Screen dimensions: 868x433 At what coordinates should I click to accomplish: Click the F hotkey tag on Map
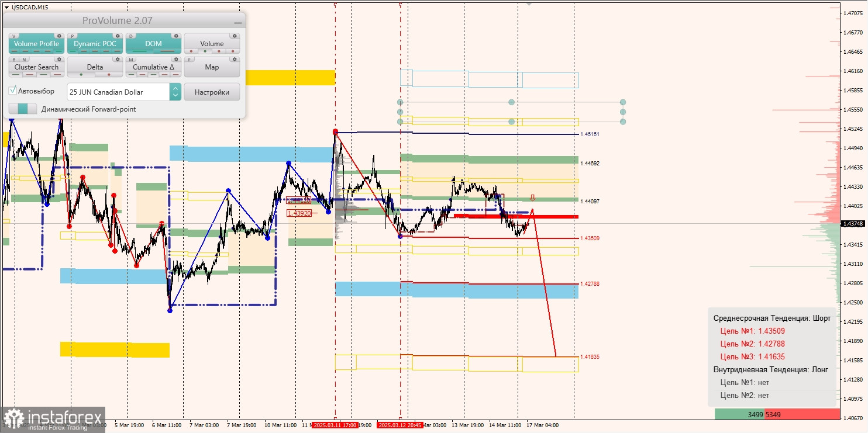190,60
